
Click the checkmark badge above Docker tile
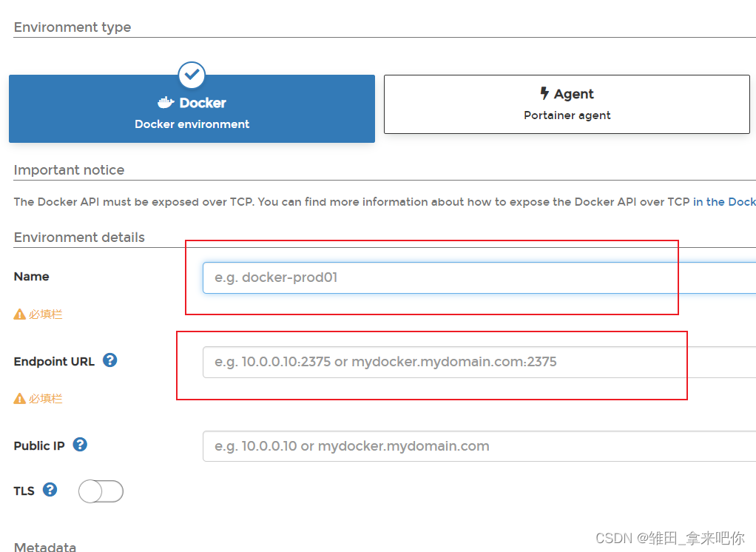tap(192, 75)
